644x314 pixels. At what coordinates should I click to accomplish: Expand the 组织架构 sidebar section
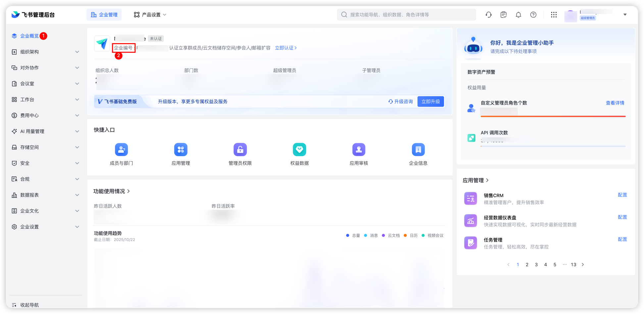pyautogui.click(x=45, y=52)
